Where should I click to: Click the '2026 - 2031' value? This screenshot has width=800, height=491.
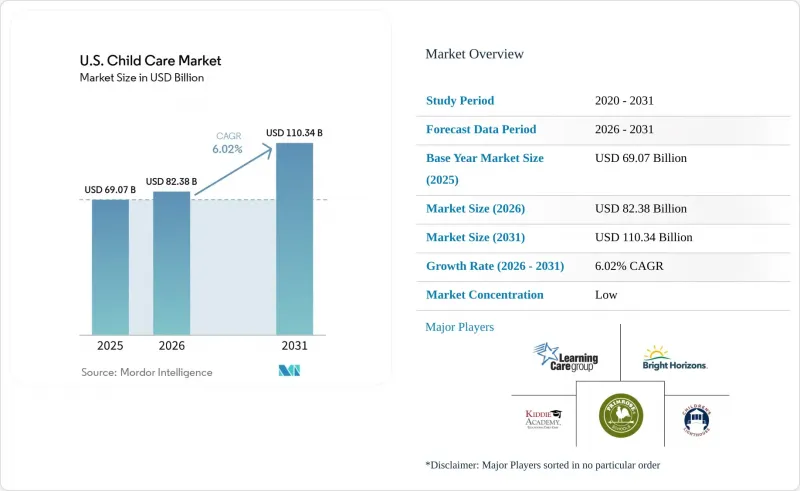point(624,129)
